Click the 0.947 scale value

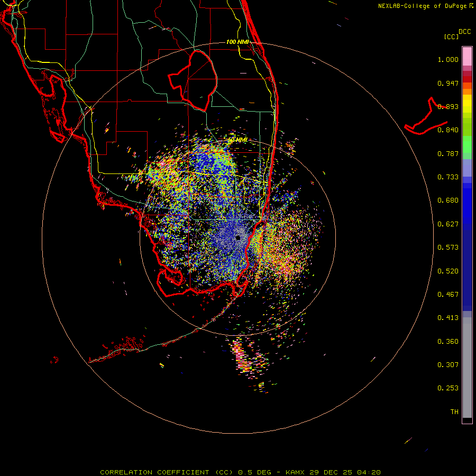[x=448, y=83]
